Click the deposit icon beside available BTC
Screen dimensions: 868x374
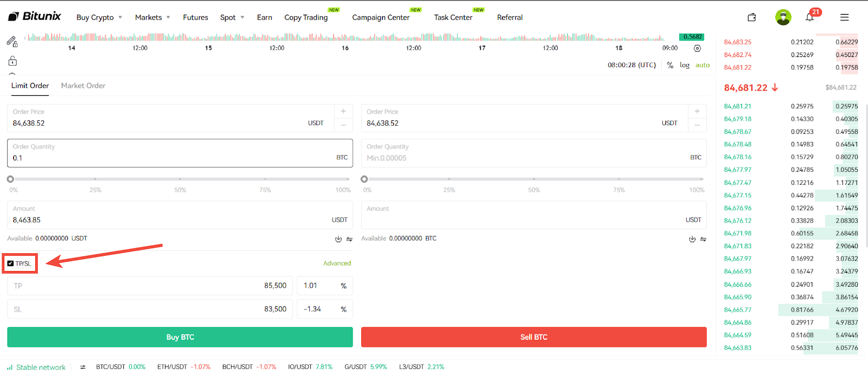pyautogui.click(x=692, y=239)
